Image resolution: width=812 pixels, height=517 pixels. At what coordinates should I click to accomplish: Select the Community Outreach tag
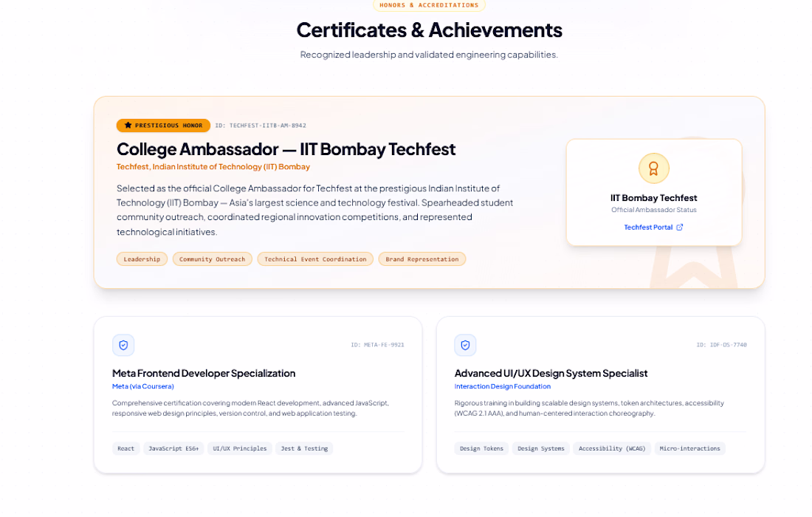(213, 259)
